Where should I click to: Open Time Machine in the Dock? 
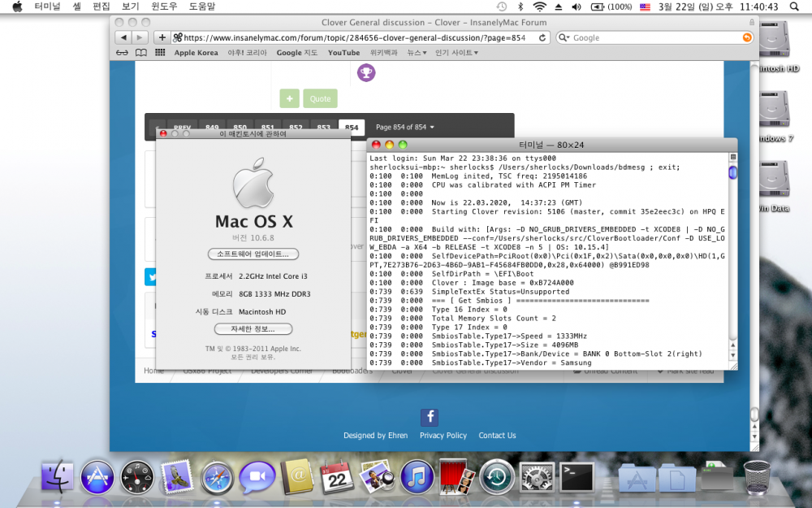tap(497, 477)
